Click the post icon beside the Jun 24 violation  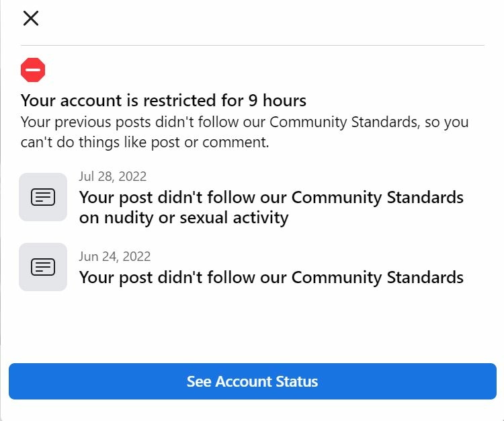43,267
